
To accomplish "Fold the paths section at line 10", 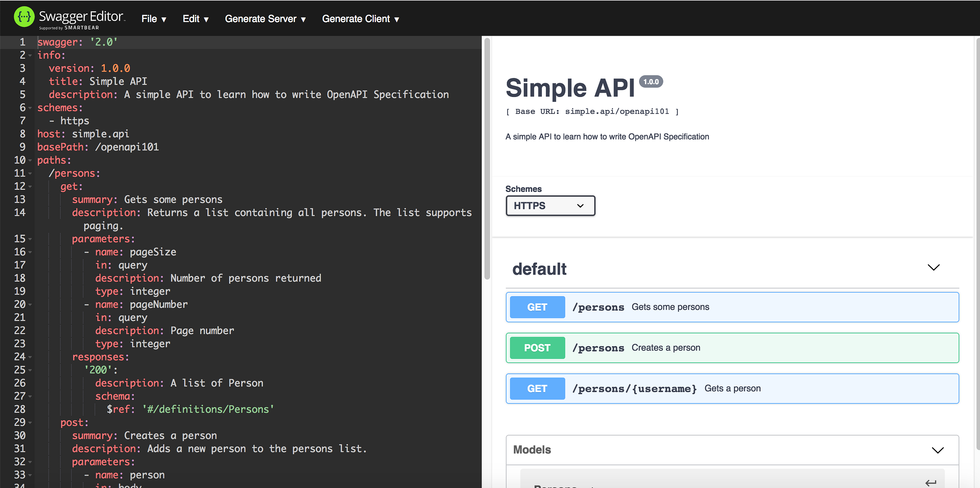I will [x=29, y=160].
